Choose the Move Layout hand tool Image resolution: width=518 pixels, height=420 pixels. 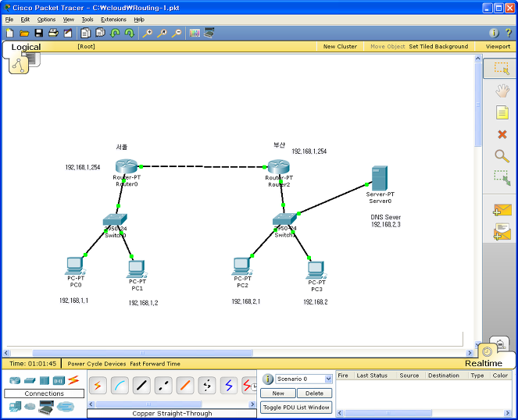502,91
